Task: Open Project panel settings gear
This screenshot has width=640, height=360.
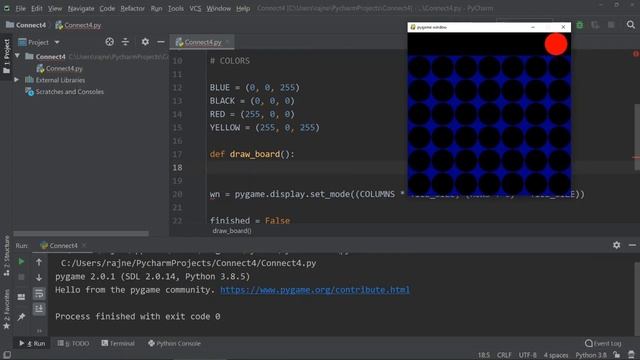Action: pyautogui.click(x=145, y=42)
